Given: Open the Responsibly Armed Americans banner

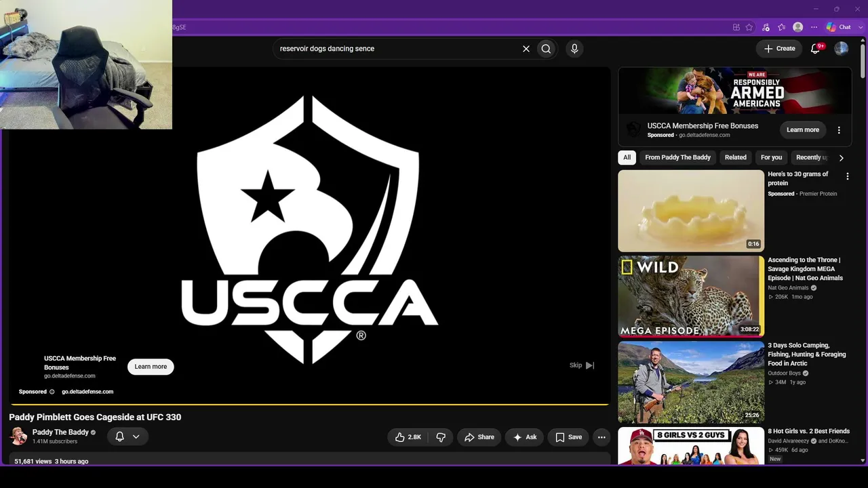Looking at the screenshot, I should coord(735,91).
